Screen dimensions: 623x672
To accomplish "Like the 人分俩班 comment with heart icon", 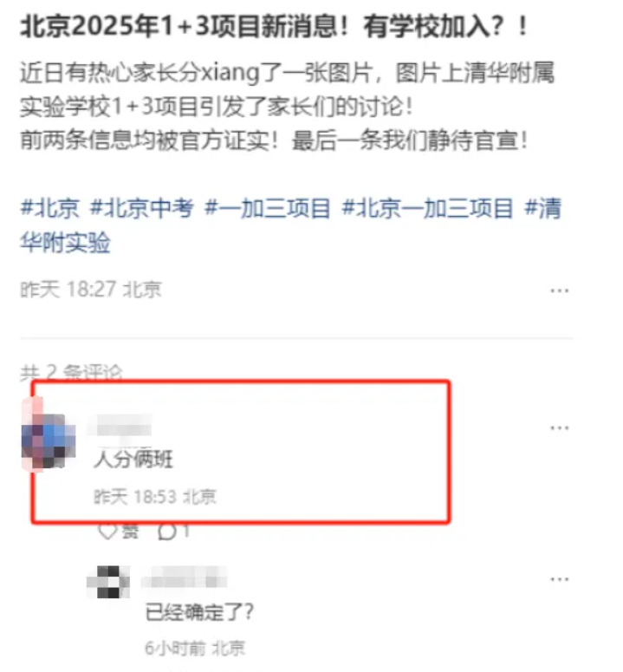I will click(x=108, y=532).
